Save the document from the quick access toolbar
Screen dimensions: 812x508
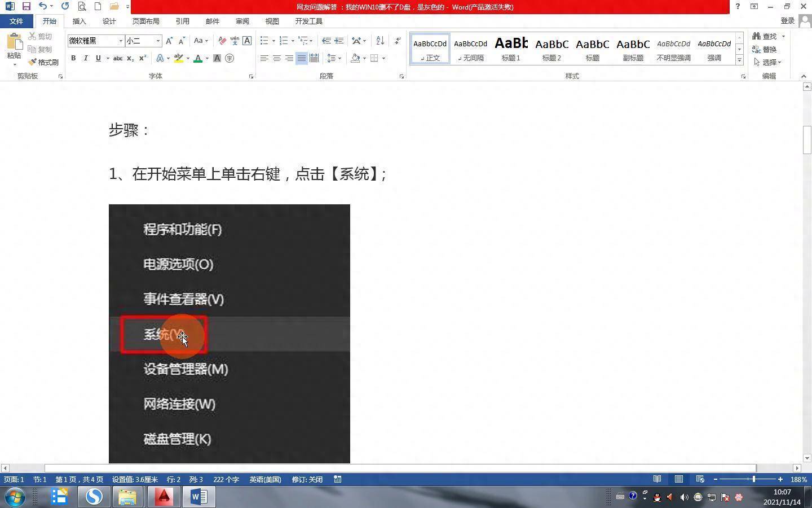[26, 6]
